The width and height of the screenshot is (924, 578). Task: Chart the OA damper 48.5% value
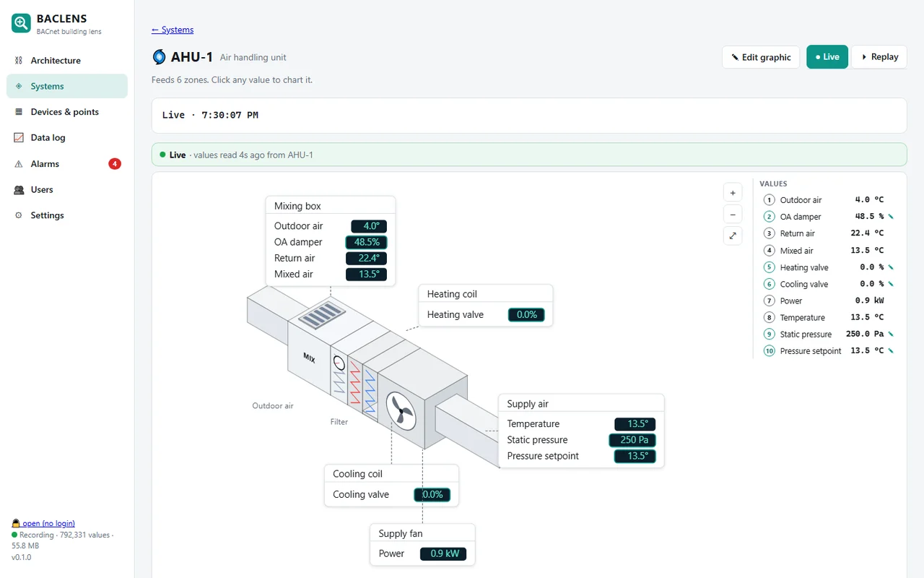(x=367, y=242)
